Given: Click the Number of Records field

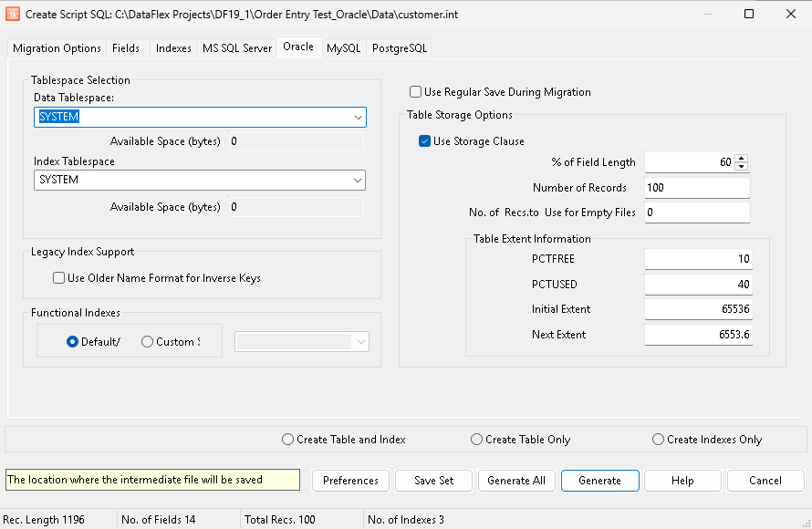Looking at the screenshot, I should tap(697, 187).
